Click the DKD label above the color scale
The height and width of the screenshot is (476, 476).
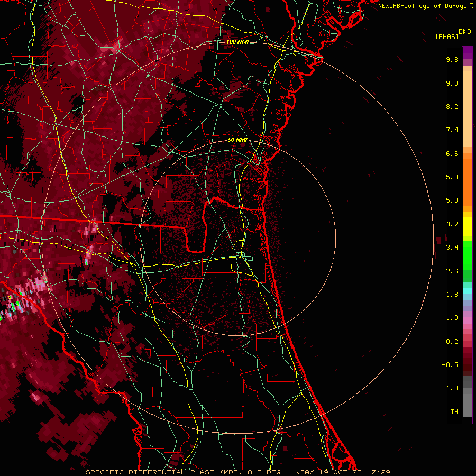(x=465, y=32)
